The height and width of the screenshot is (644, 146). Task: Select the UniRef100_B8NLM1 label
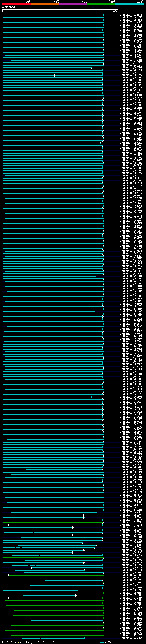pyautogui.click(x=131, y=314)
